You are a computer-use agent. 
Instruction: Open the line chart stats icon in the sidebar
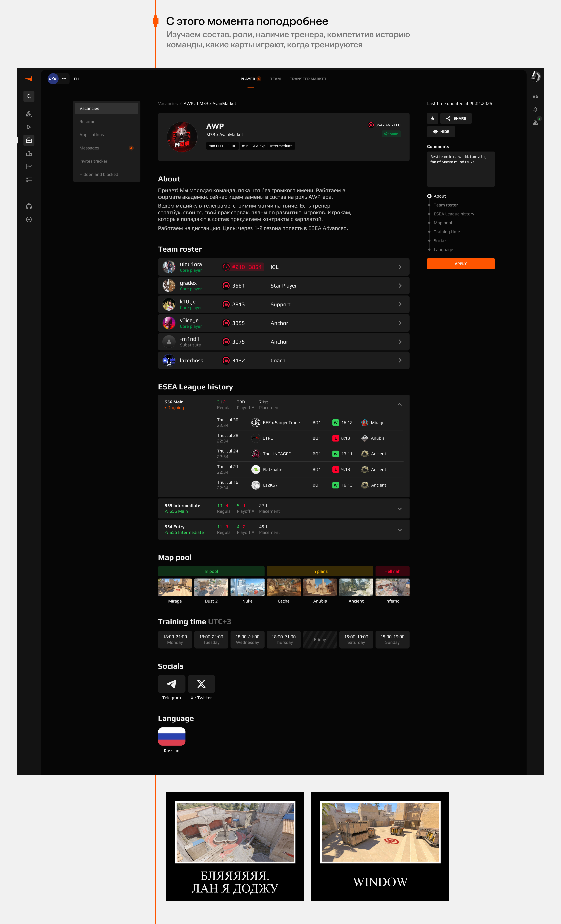pos(29,167)
